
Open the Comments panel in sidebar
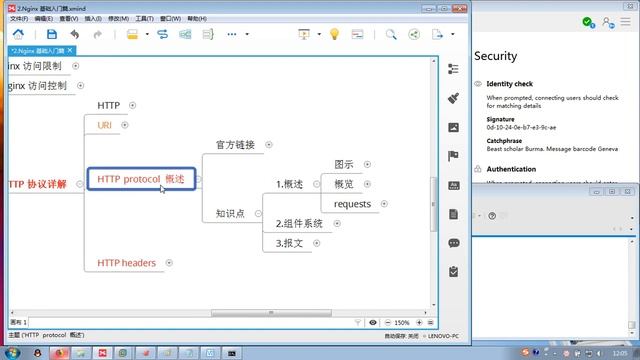point(453,243)
